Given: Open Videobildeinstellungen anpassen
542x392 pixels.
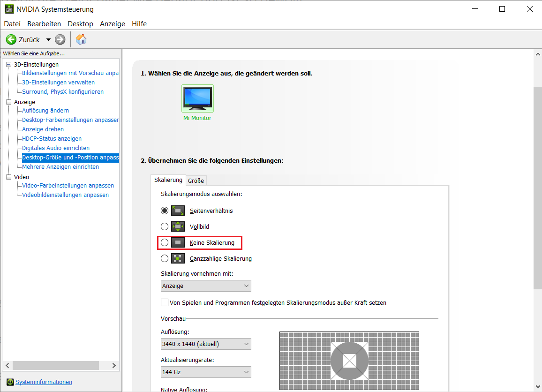Looking at the screenshot, I should pyautogui.click(x=65, y=195).
